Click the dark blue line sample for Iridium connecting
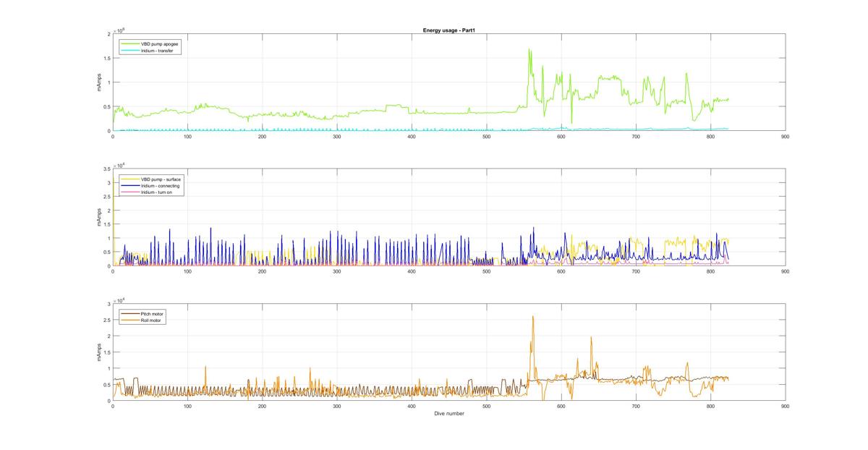 click(130, 186)
